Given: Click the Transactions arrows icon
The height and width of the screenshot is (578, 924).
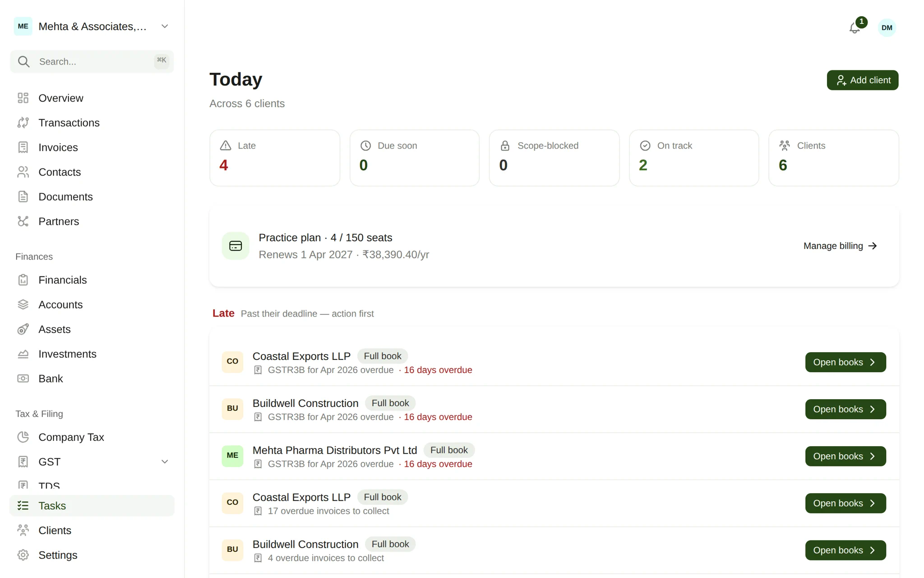Looking at the screenshot, I should 23,123.
